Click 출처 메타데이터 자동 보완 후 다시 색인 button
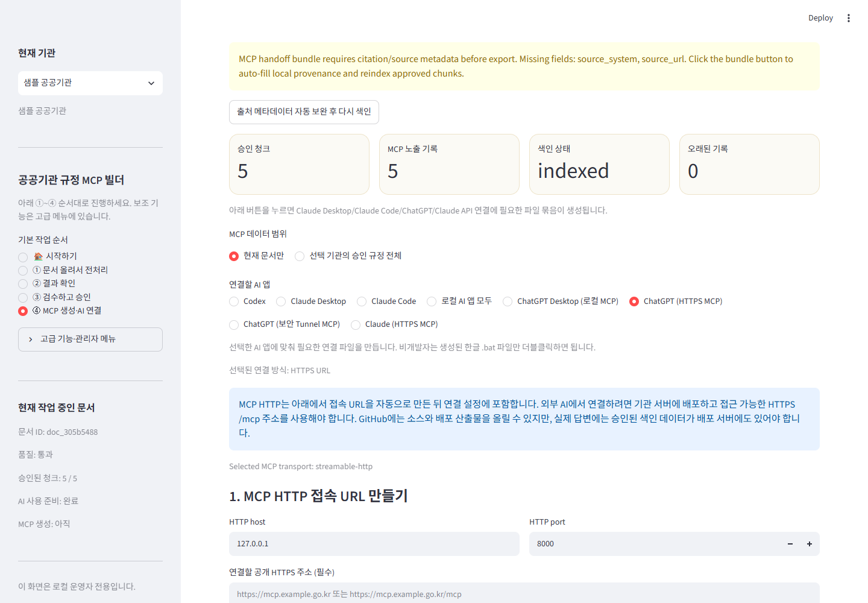 pyautogui.click(x=304, y=112)
